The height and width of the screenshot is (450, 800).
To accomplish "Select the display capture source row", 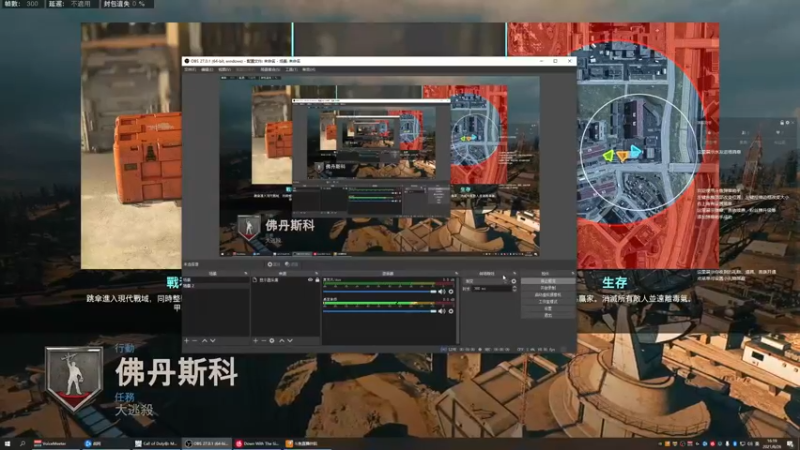I will point(286,280).
